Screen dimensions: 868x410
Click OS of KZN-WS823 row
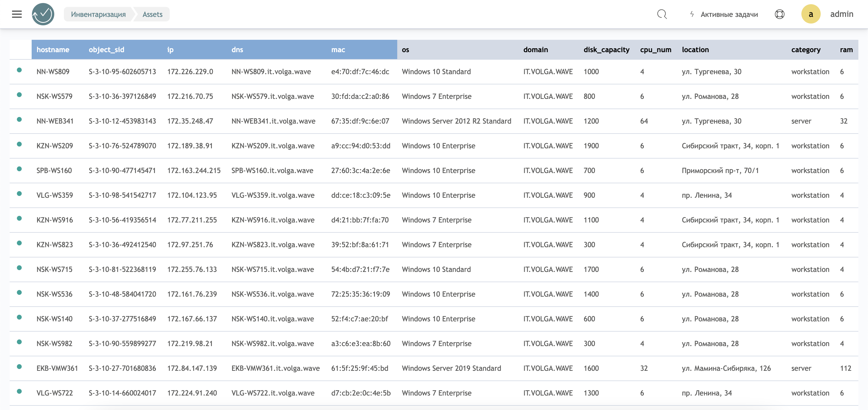tap(436, 244)
